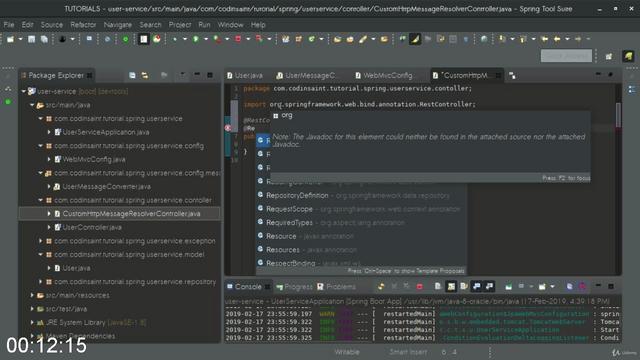Open dropdown arrow next to Run icon
The height and width of the screenshot is (360, 640).
[206, 39]
